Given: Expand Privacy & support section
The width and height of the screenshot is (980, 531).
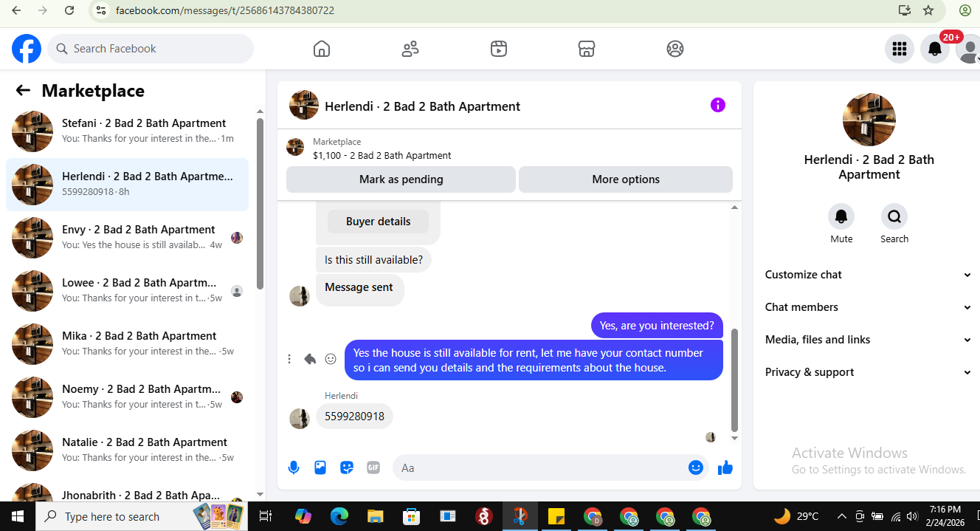Looking at the screenshot, I should tap(868, 372).
